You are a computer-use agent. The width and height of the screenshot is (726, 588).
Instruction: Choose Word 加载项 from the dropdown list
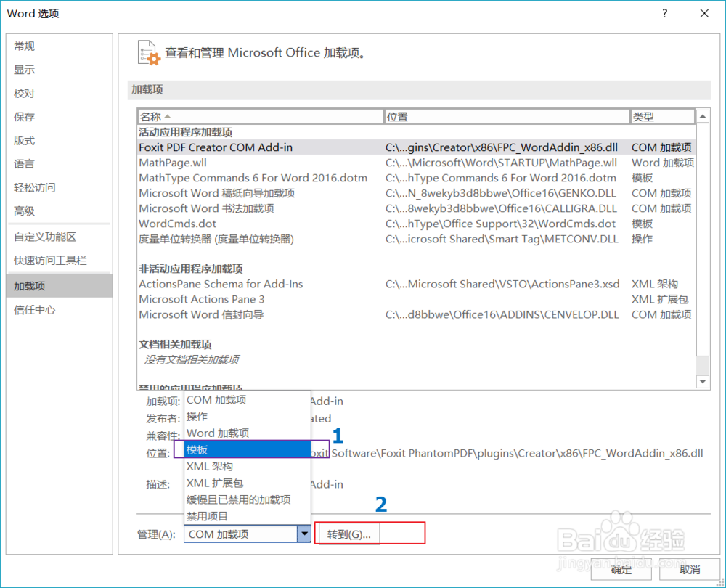coord(248,433)
